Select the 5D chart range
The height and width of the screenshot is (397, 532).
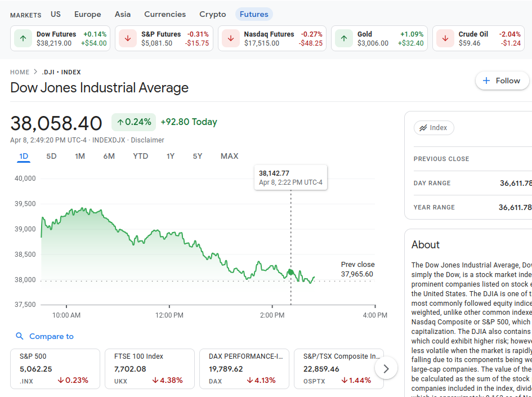pos(51,157)
